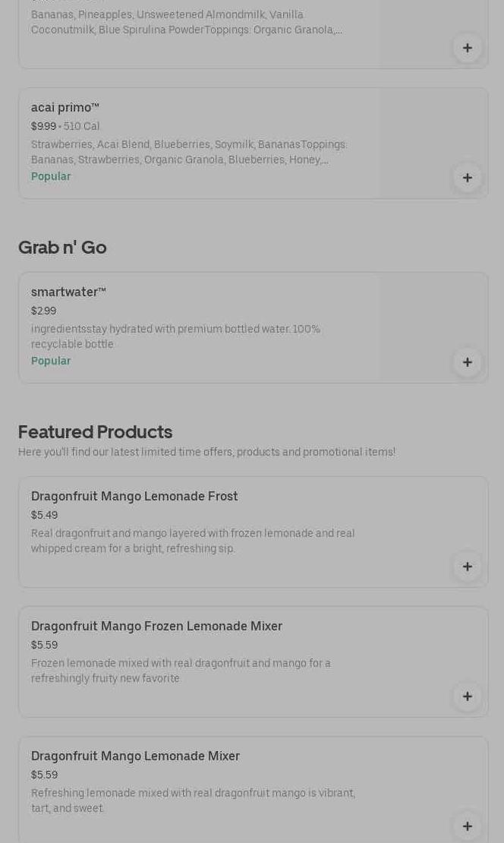Click the Popular tag under smartwater

(x=51, y=362)
